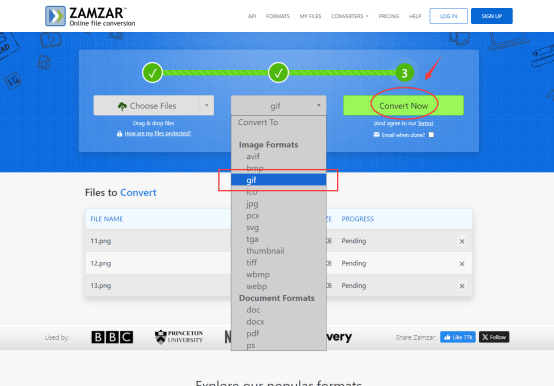The height and width of the screenshot is (386, 554).
Task: Open the Pricing page in navigation
Action: click(389, 16)
